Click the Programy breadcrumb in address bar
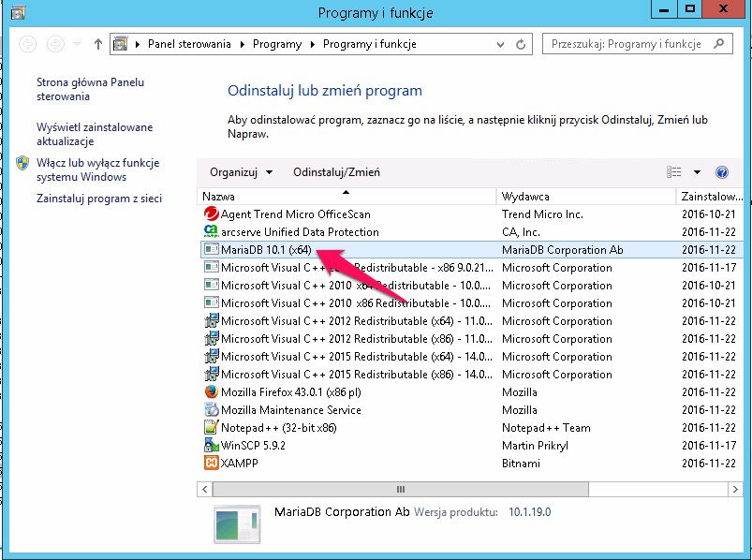Screen dimensions: 752x560 pyautogui.click(x=277, y=44)
